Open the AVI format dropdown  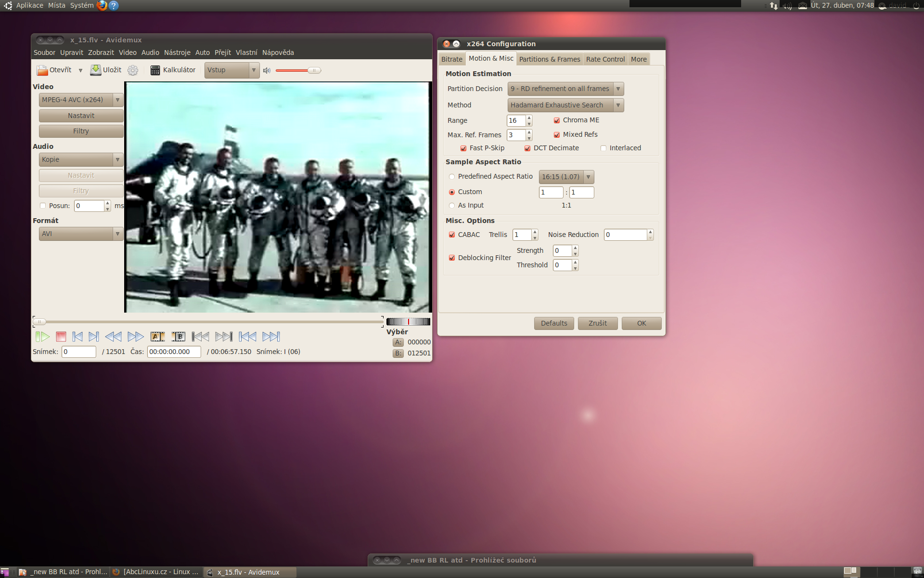coord(81,234)
